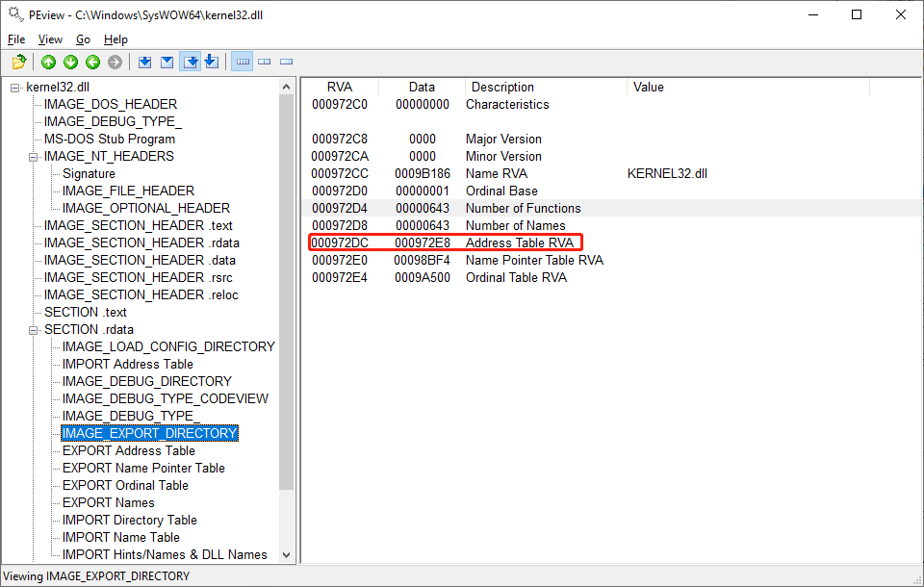
Task: Click the blue icon right of the grey arrow
Action: (x=144, y=63)
